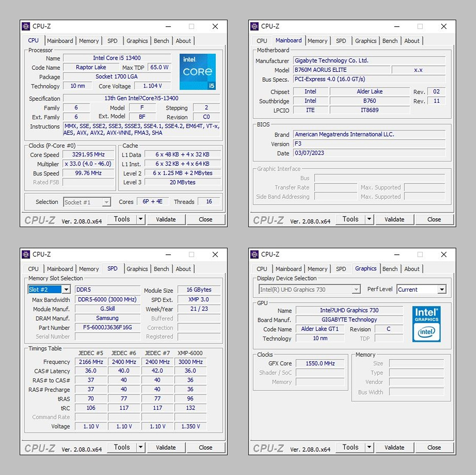This screenshot has width=476, height=475.
Task: Open Tools dropdown arrow in SPD window
Action: (x=141, y=447)
